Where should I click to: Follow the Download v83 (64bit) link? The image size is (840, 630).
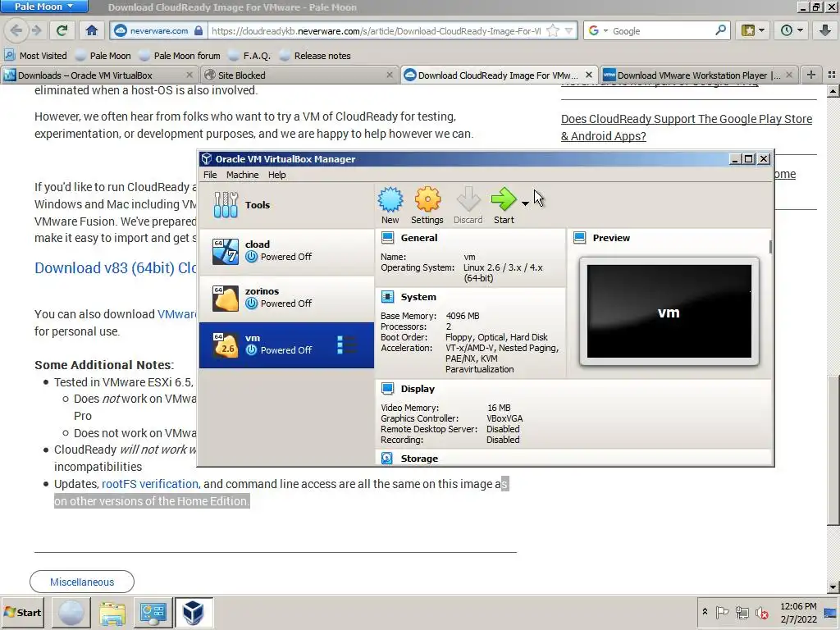point(116,268)
